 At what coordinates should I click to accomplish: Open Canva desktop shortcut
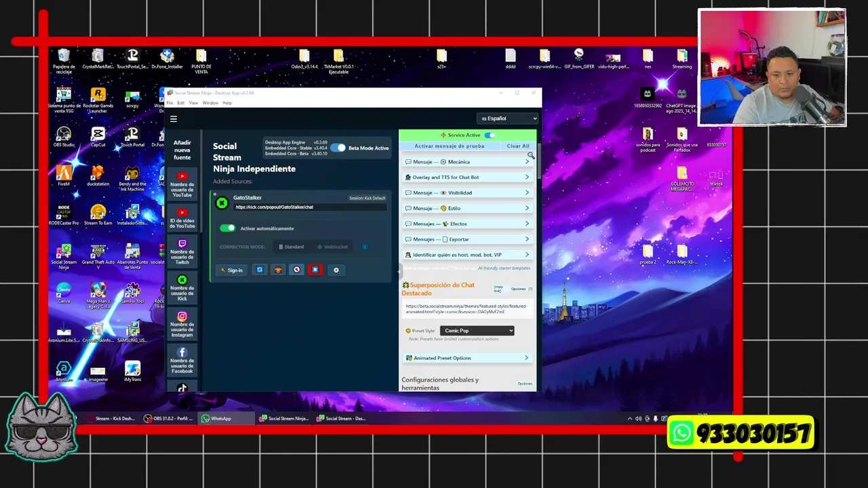click(x=64, y=293)
